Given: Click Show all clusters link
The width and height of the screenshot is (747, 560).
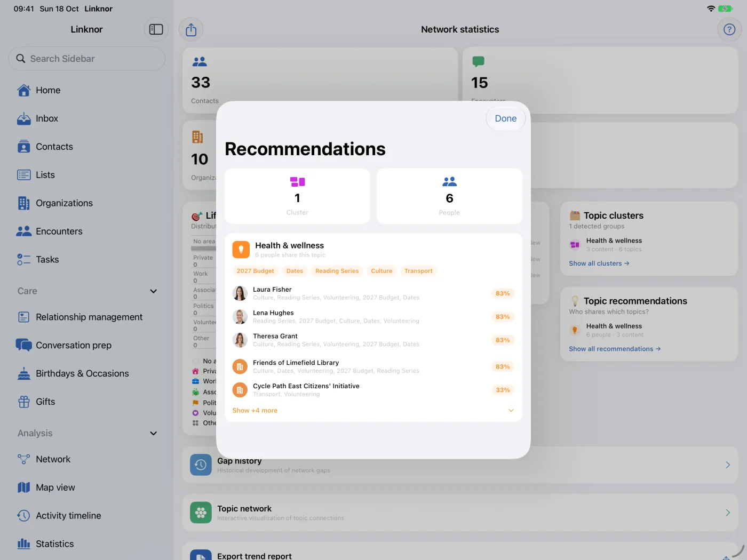Looking at the screenshot, I should coord(599,263).
